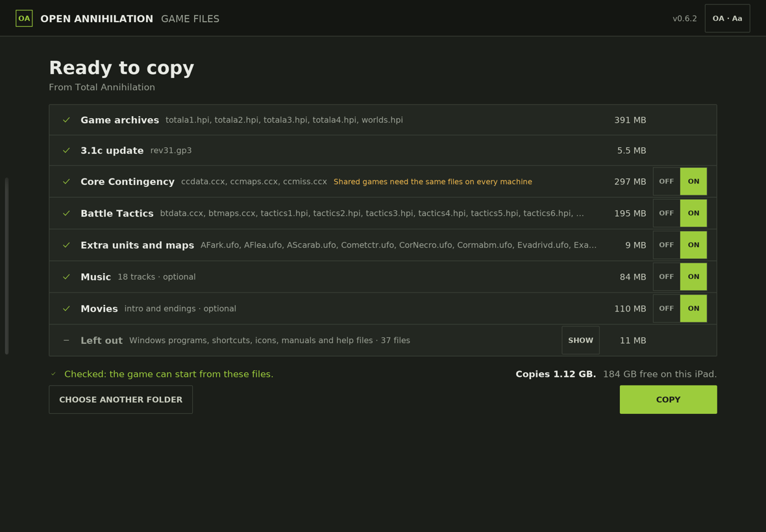This screenshot has width=766, height=532.
Task: Enable Extra units and maps
Action: point(693,245)
